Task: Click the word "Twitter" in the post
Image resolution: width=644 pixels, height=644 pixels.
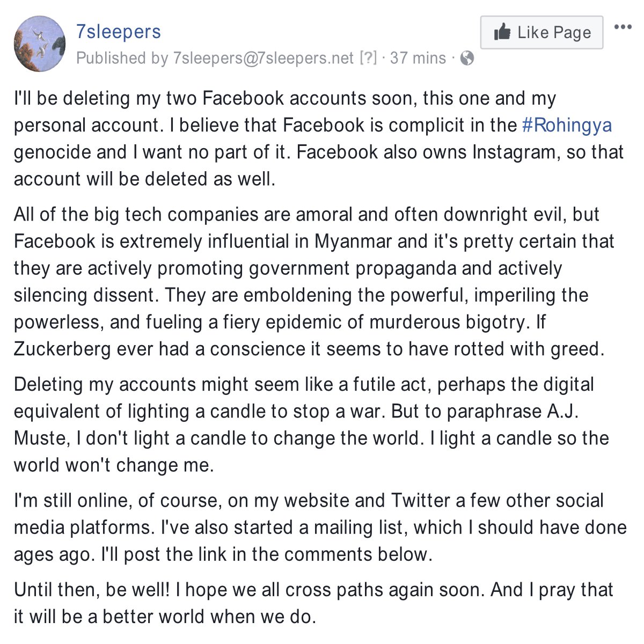Action: pyautogui.click(x=420, y=500)
